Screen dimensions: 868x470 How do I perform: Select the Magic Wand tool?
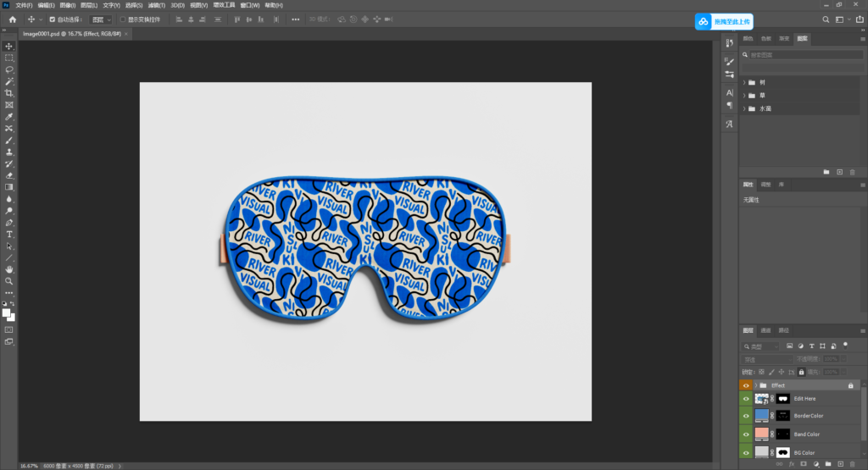tap(8, 81)
